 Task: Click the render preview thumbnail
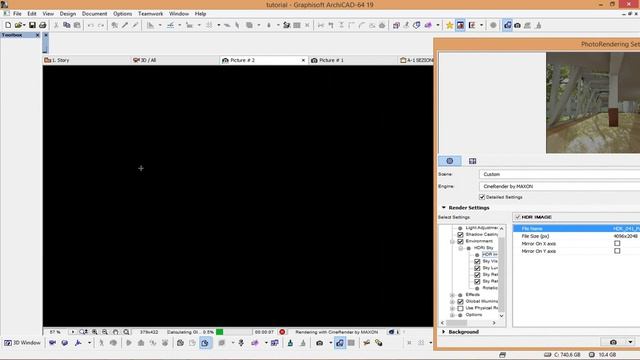pos(593,103)
